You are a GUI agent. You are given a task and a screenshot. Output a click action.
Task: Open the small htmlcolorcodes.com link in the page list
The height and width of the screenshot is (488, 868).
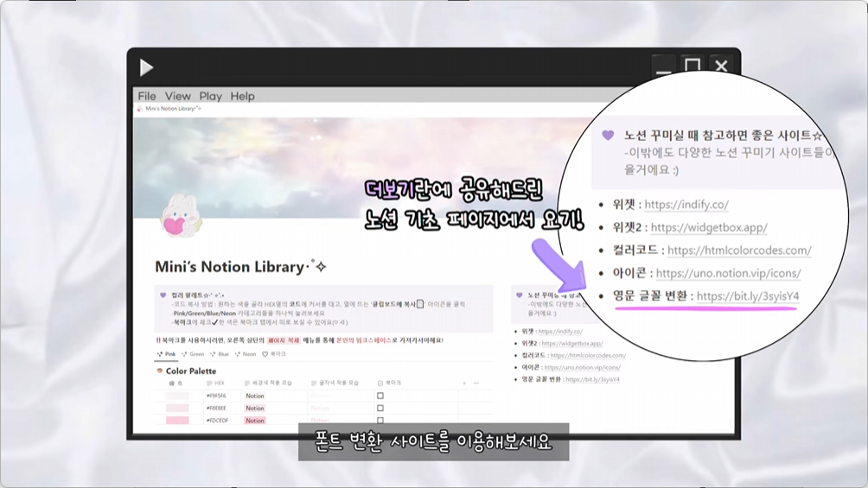(588, 355)
